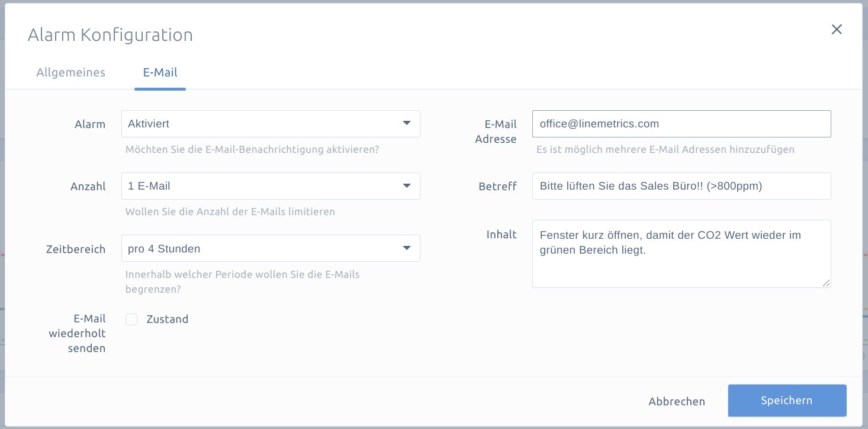Close the Alarm Konfiguration dialog
The width and height of the screenshot is (868, 429).
(x=837, y=30)
